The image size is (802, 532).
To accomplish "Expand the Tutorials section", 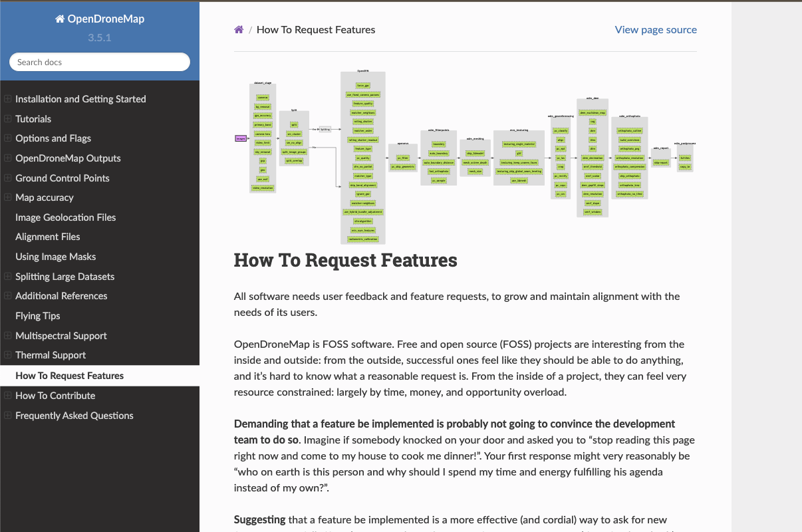I will click(x=7, y=118).
